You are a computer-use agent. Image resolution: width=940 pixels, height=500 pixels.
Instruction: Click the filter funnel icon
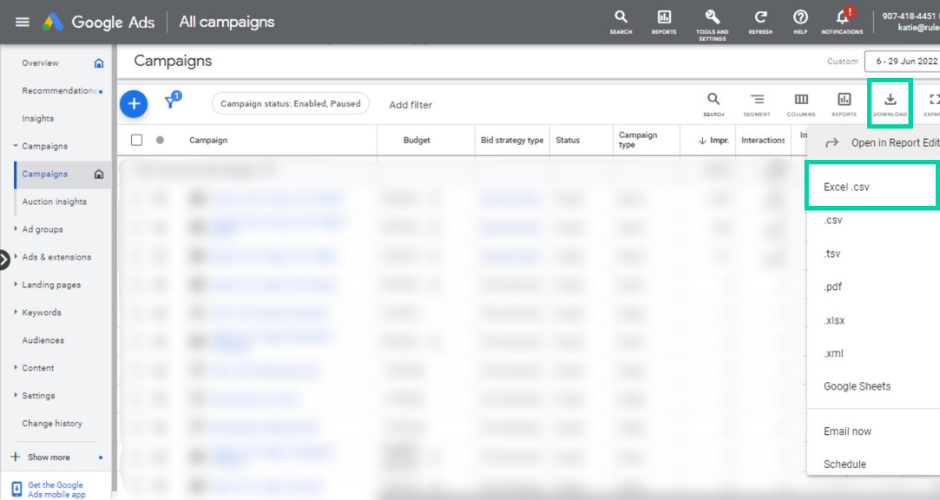(x=172, y=101)
